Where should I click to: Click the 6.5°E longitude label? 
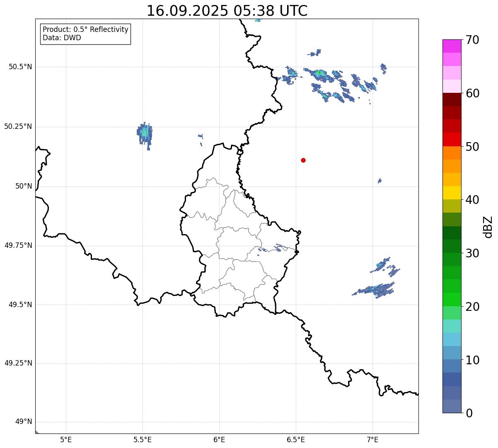[x=296, y=440]
